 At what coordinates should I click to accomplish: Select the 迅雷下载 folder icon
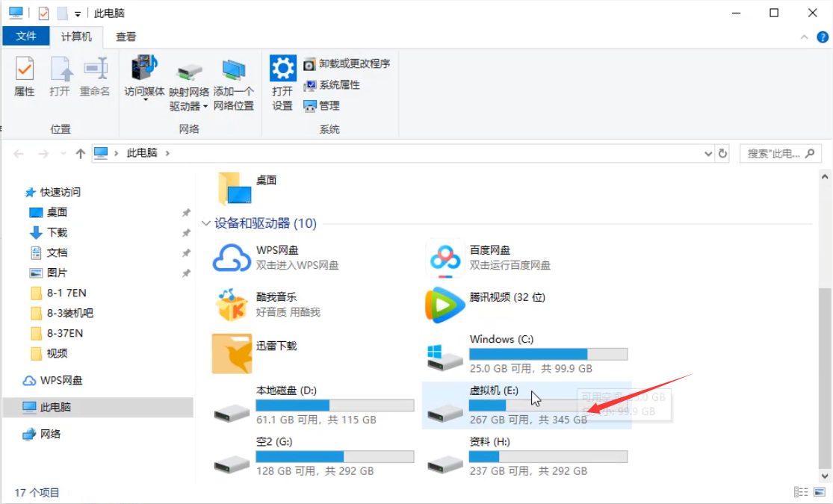tap(232, 353)
